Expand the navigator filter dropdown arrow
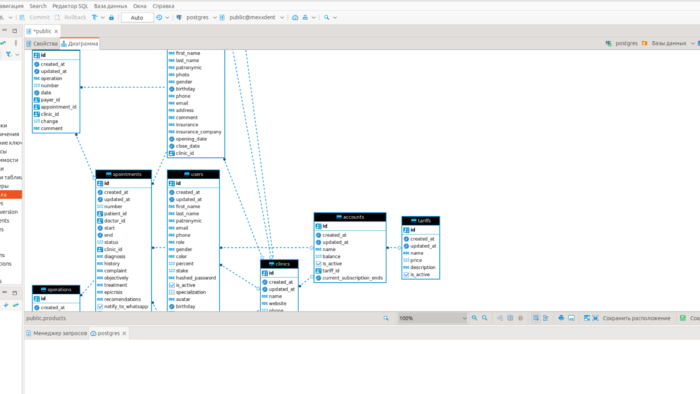The width and height of the screenshot is (700, 394). coord(17,55)
